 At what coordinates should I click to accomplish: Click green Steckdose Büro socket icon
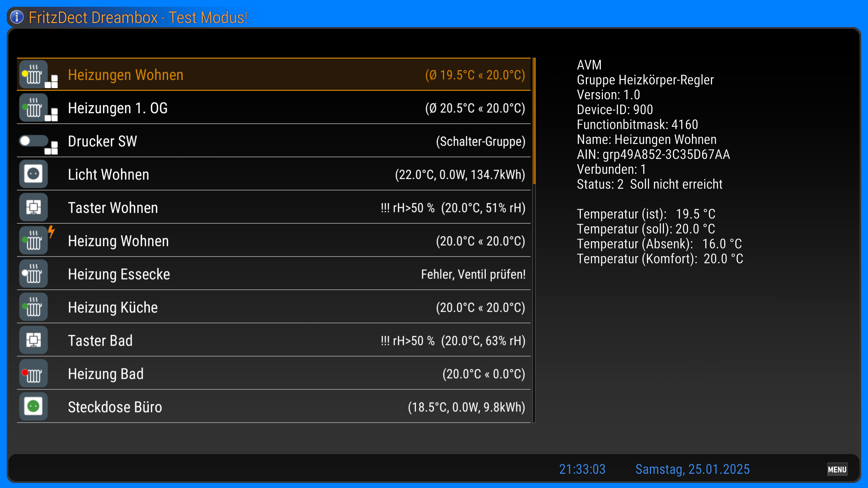[x=34, y=407]
